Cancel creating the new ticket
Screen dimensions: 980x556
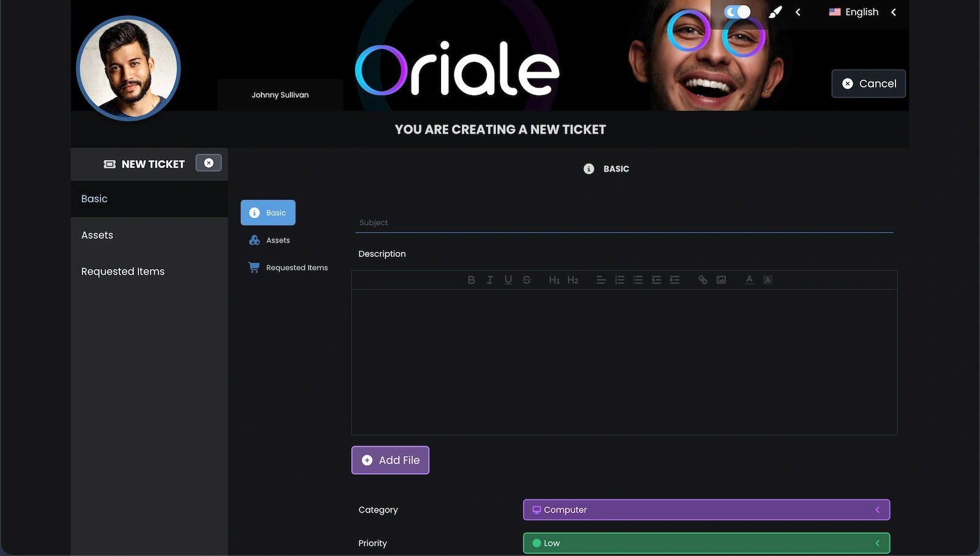(868, 83)
